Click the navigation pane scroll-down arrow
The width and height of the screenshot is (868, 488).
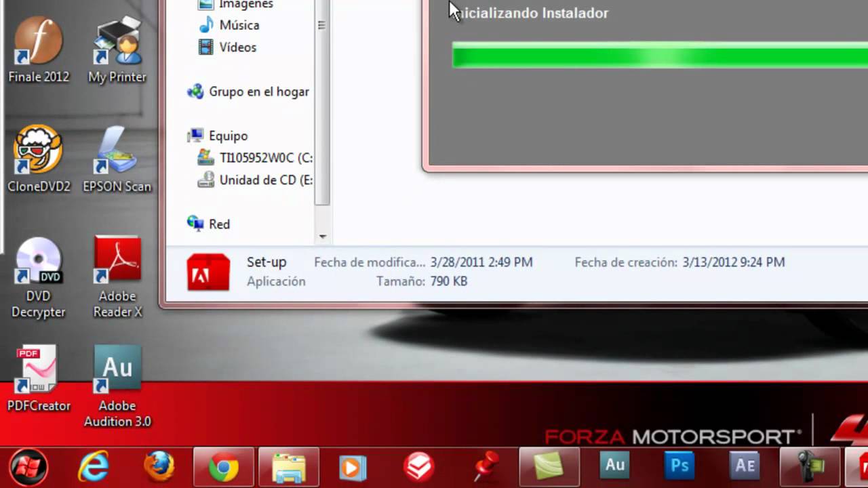(322, 237)
